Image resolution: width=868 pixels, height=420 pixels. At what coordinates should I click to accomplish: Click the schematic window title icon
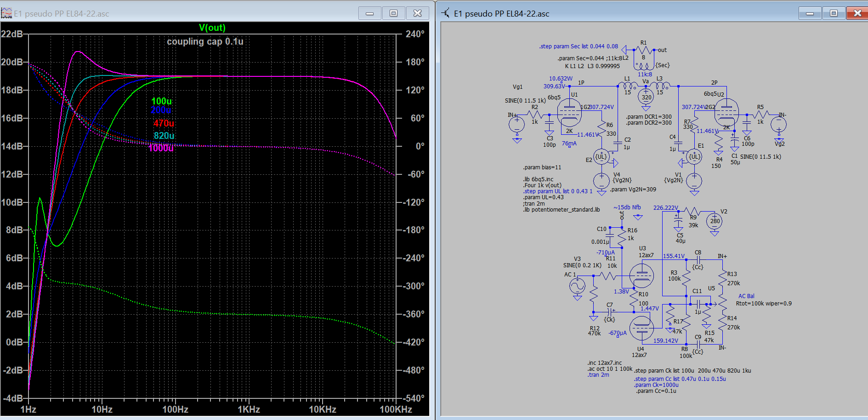[446, 13]
